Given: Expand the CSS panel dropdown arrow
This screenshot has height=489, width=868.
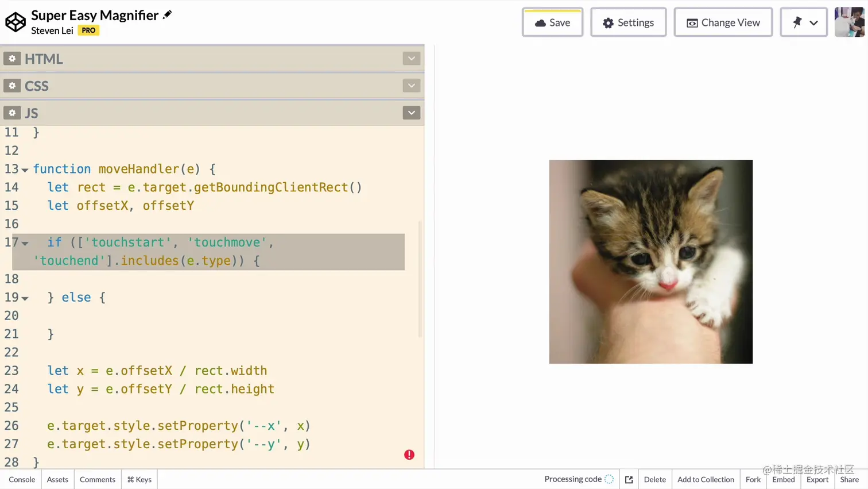Looking at the screenshot, I should [412, 86].
